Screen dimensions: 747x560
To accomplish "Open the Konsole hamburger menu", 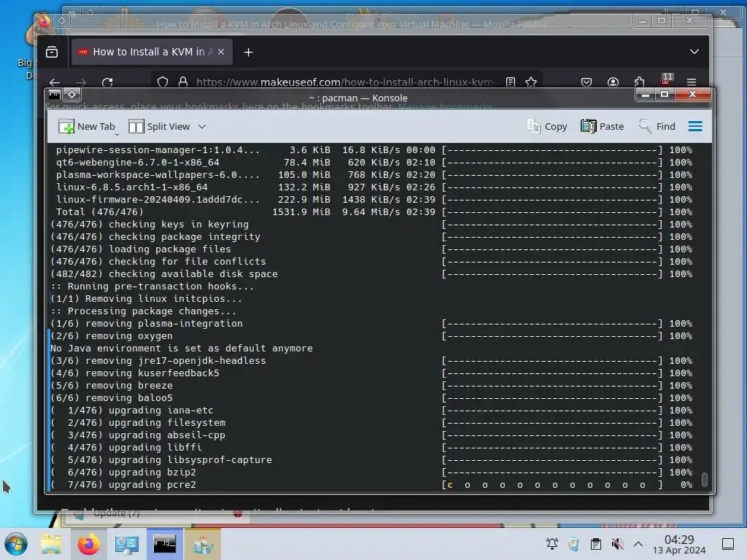I will [695, 126].
